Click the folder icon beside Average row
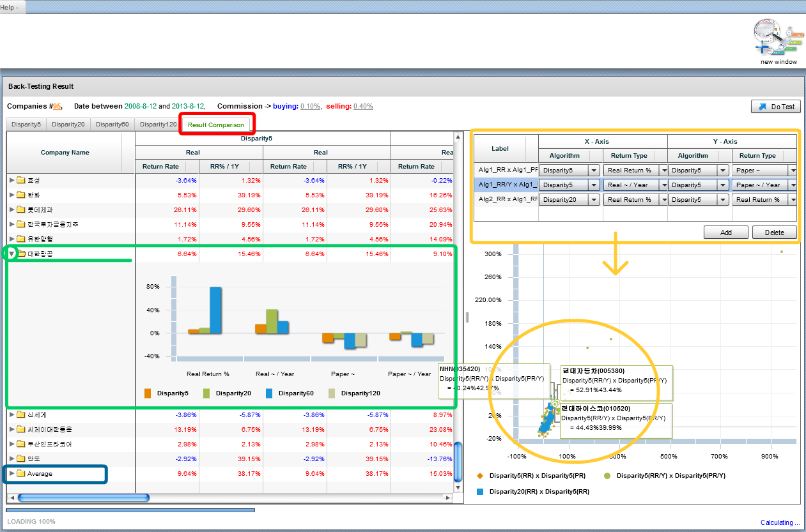The width and height of the screenshot is (806, 532). [21, 474]
